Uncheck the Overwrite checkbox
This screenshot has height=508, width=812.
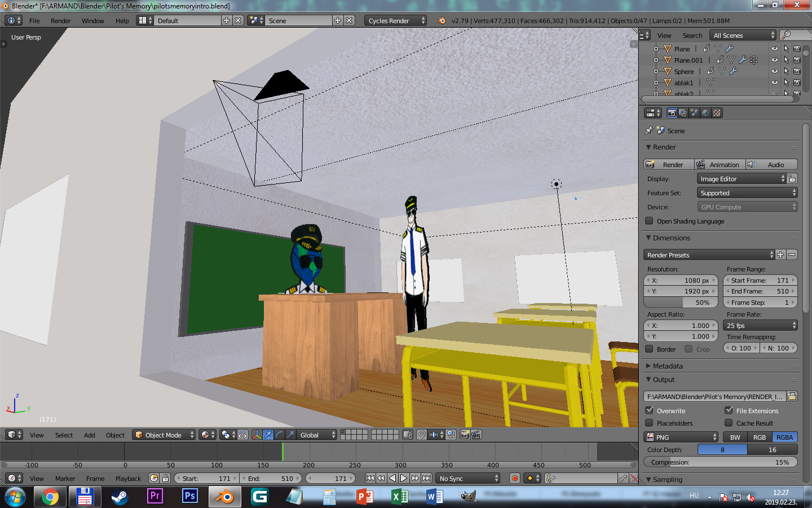pyautogui.click(x=649, y=410)
